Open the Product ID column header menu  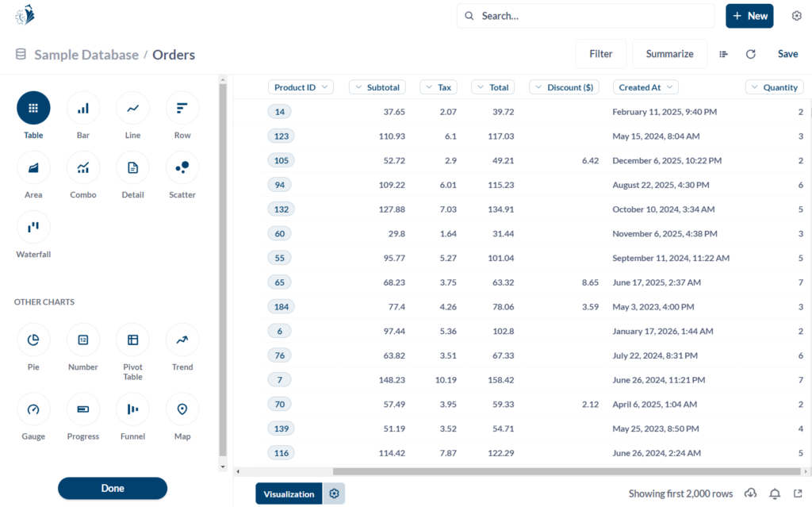(301, 87)
